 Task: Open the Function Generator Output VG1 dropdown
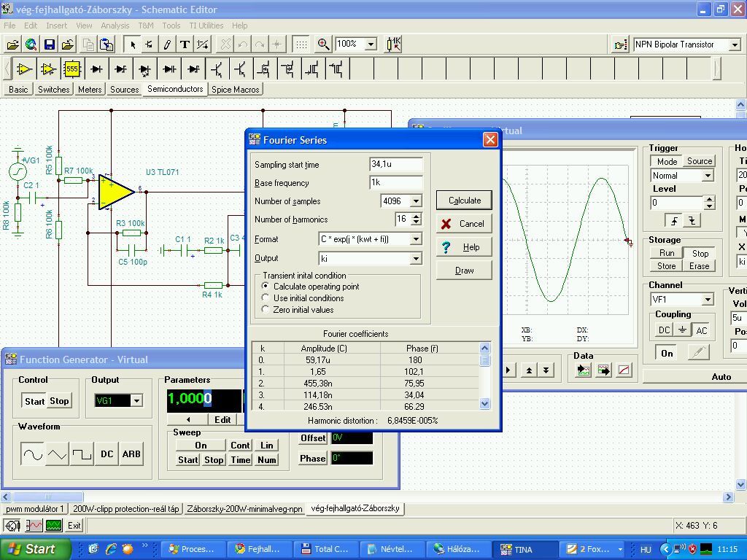(136, 400)
